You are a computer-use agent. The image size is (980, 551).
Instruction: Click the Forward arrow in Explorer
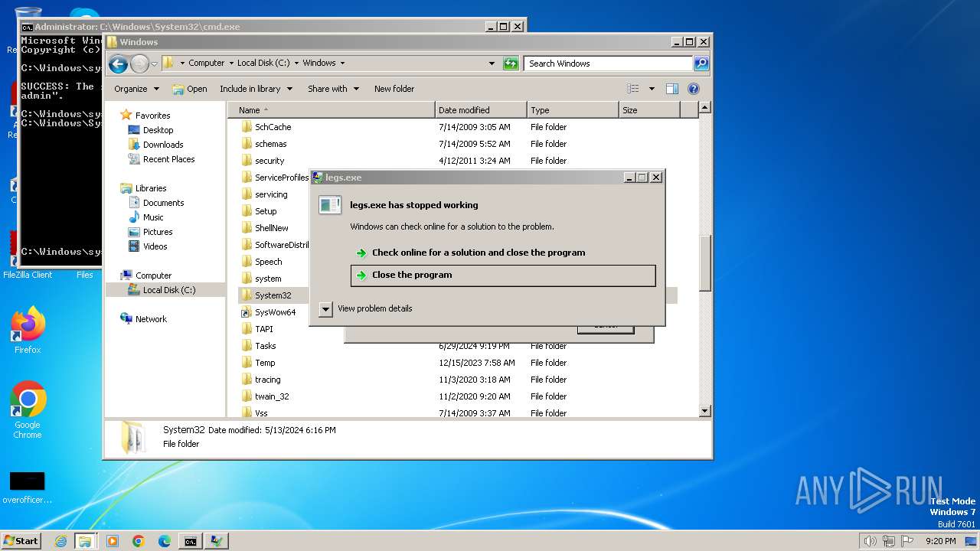(x=139, y=64)
